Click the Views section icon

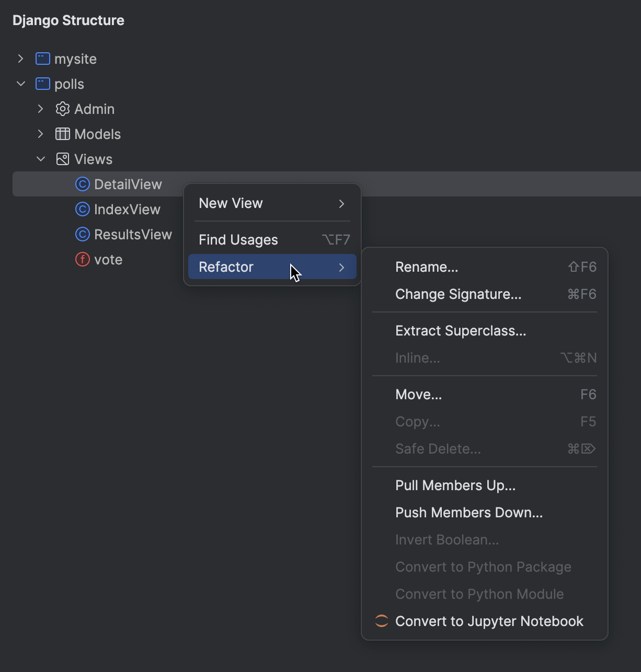click(x=62, y=159)
